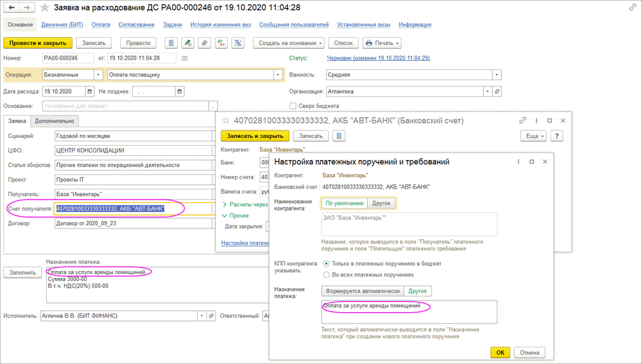The width and height of the screenshot is (642, 364).
Task: Enable the Сверх бюджета checkbox
Action: click(x=293, y=106)
